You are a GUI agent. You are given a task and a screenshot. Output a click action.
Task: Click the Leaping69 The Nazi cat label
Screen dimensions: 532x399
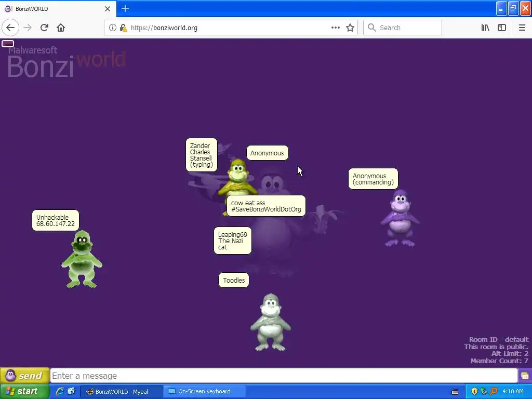(233, 241)
